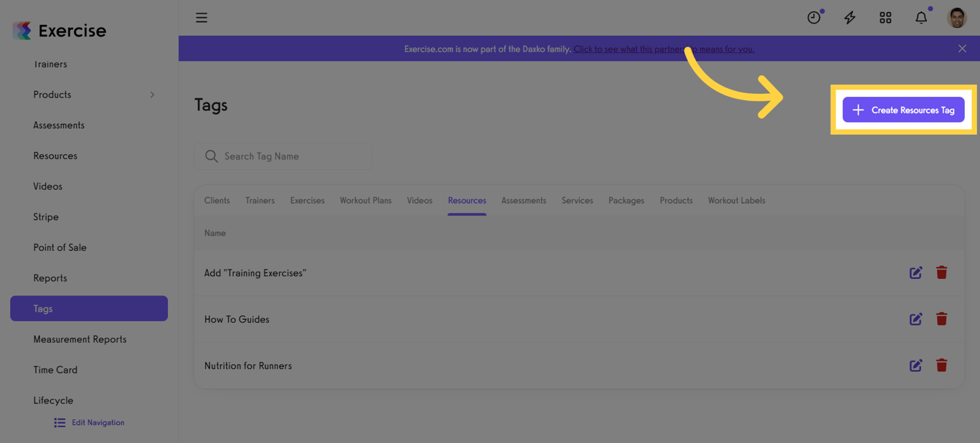This screenshot has width=980, height=443.
Task: Click the lightning bolt quick actions icon
Action: (x=849, y=17)
